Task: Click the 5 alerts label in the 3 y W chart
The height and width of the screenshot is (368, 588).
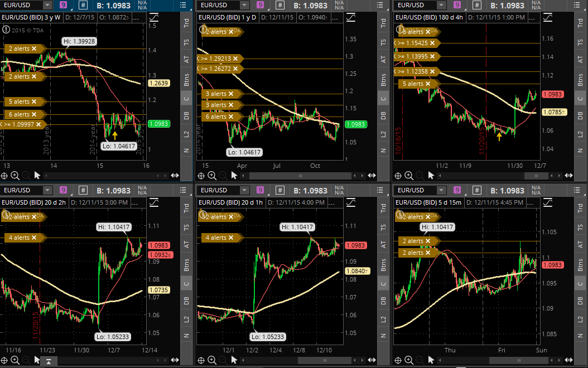Action: pos(19,101)
